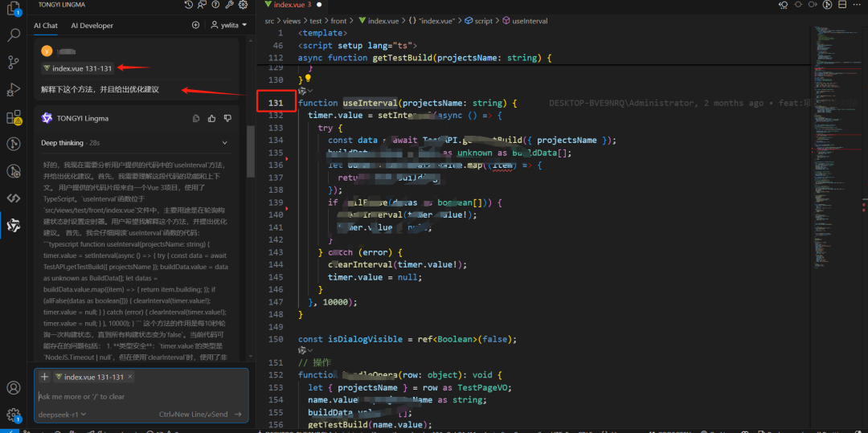Click the index.vue breadcrumb segment
Screen dimensions: 868x433
click(379, 21)
